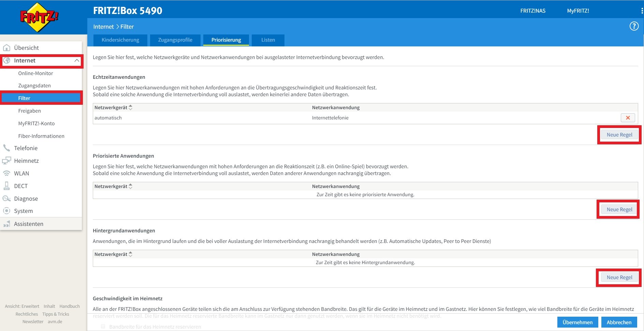Open MyFRITZ!-Konto in the sidebar
Screen dimensions: 644x331
coord(36,124)
